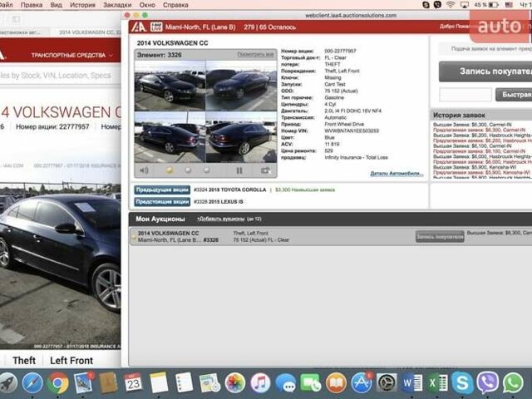Open WhatsApp from the dock

(513, 382)
